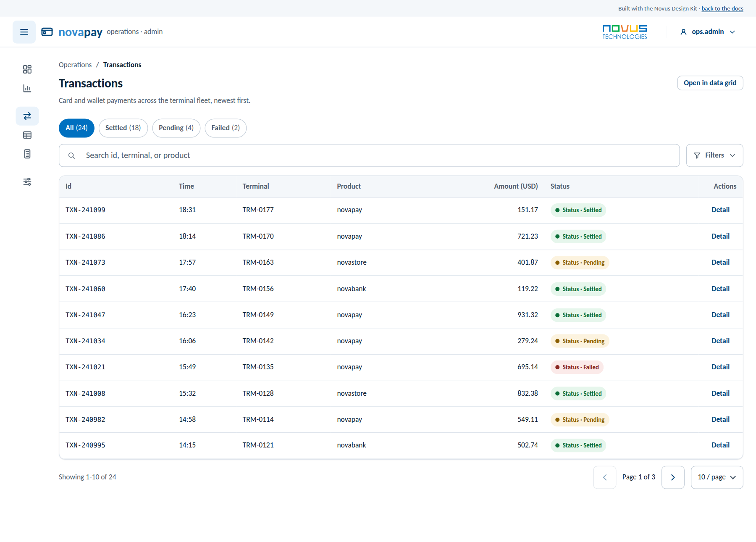
Task: Click the Terminal column header
Action: point(256,187)
